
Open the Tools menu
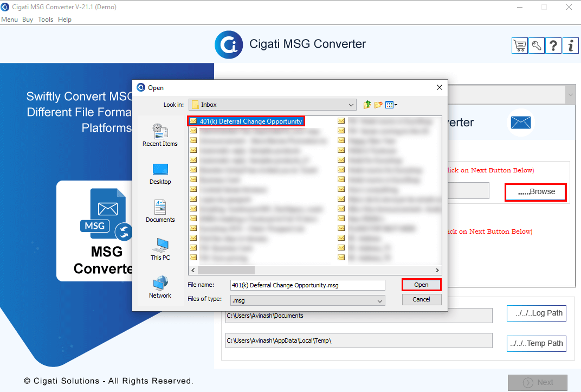click(46, 20)
